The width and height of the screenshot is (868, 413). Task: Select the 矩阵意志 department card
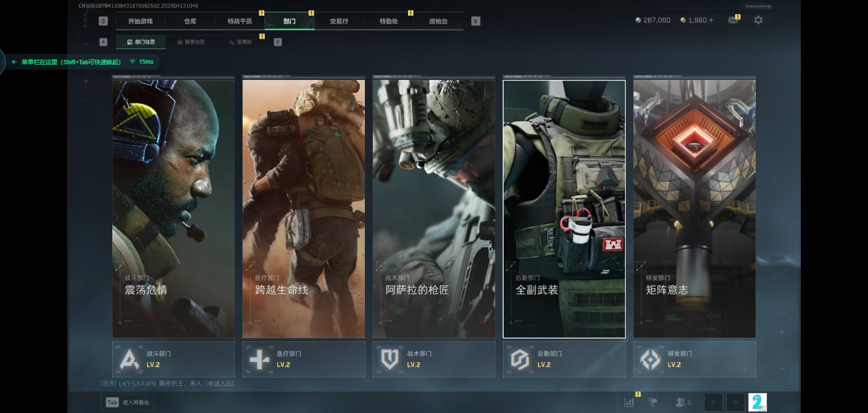click(695, 209)
